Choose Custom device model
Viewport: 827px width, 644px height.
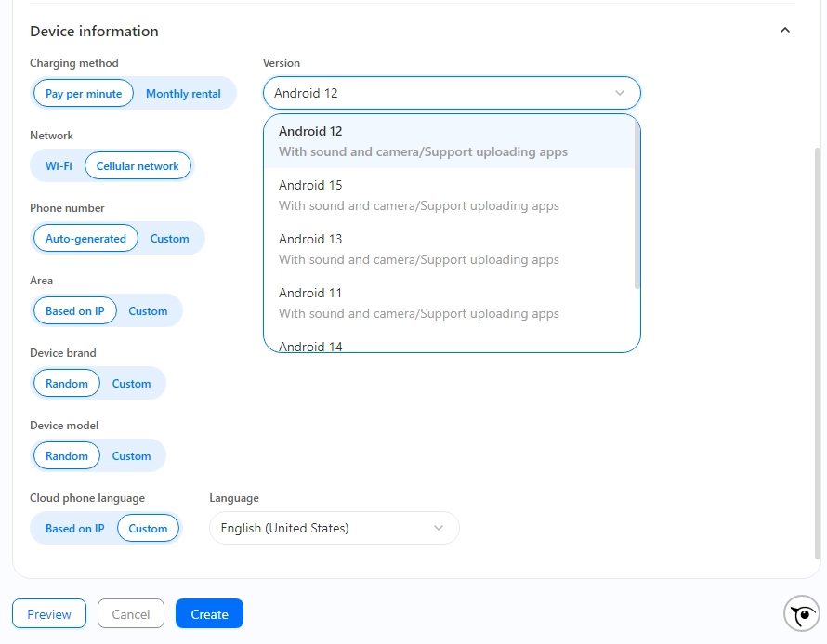(131, 455)
